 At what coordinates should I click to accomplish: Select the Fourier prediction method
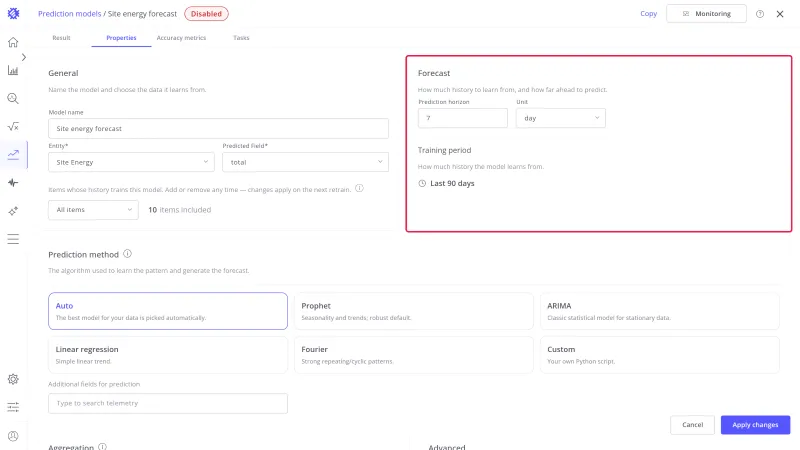[x=414, y=355]
